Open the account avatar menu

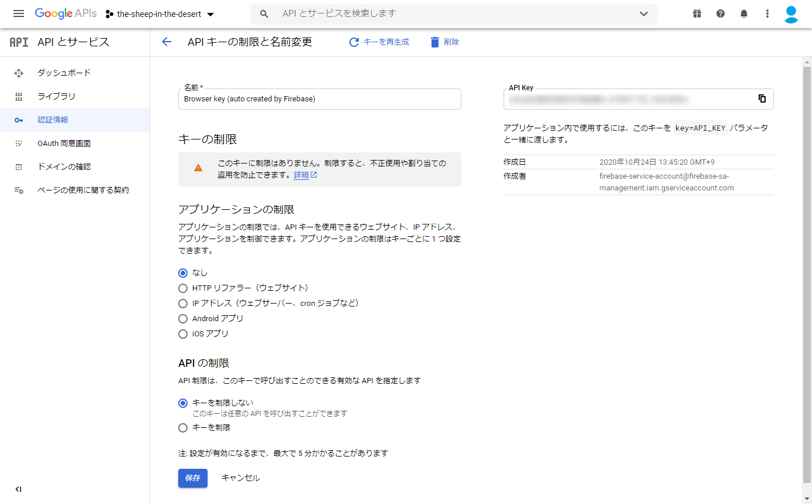[791, 13]
